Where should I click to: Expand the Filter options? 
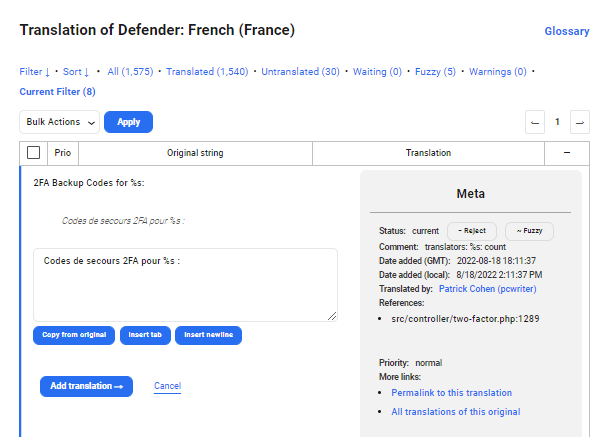coord(35,72)
